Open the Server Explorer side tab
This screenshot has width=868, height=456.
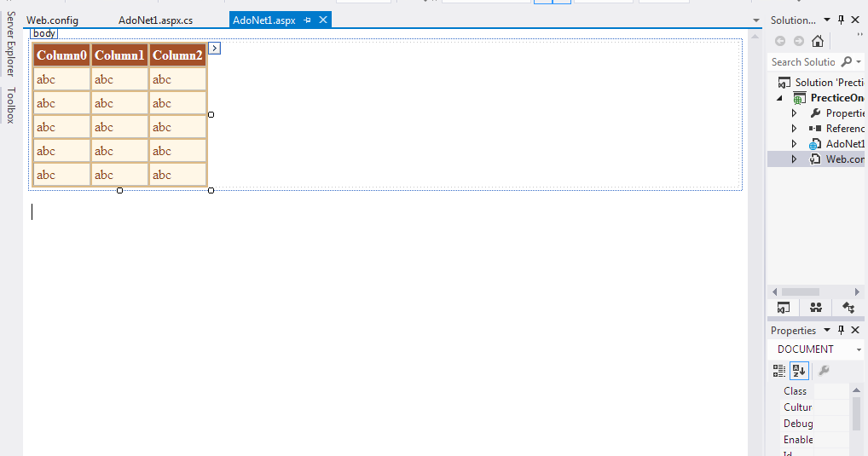pos(10,43)
